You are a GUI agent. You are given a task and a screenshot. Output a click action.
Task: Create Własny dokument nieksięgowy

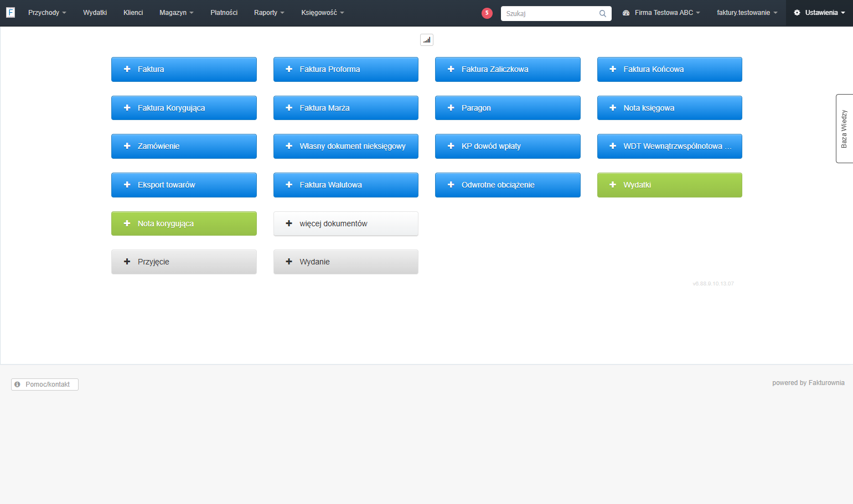tap(346, 146)
